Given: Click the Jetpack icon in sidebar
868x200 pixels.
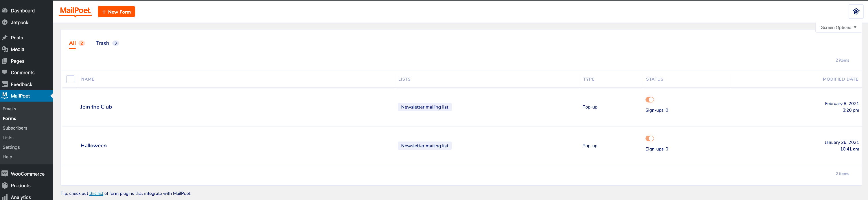Looking at the screenshot, I should (5, 22).
